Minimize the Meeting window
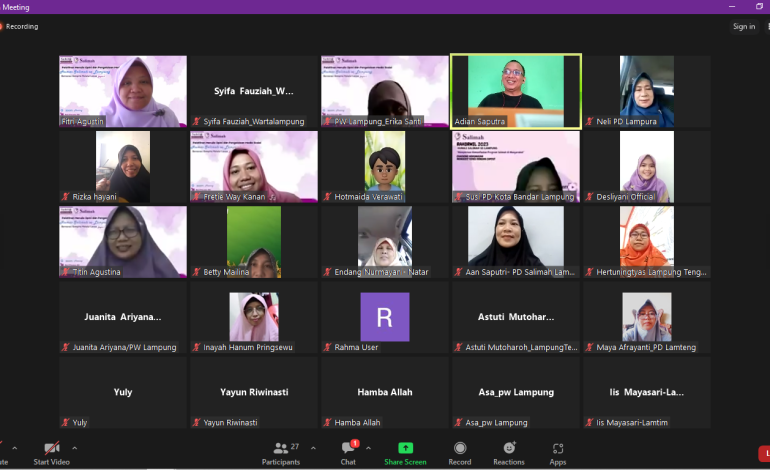The height and width of the screenshot is (470, 770). tap(732, 7)
